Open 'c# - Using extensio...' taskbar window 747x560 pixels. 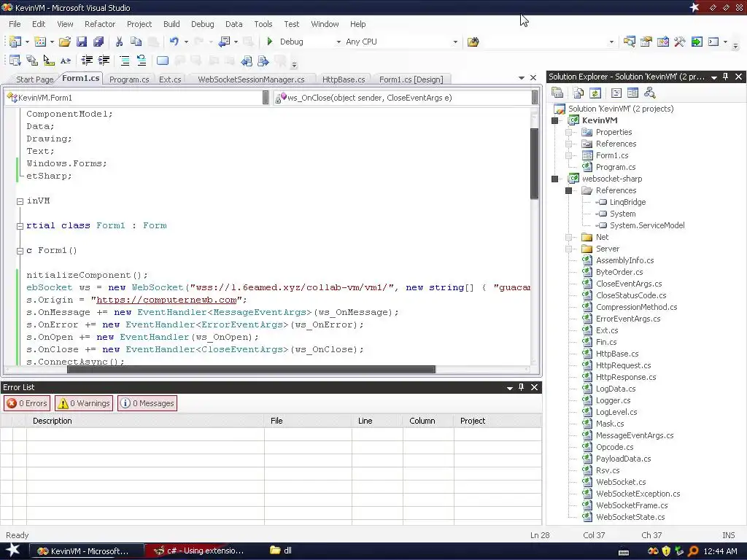[x=199, y=551]
